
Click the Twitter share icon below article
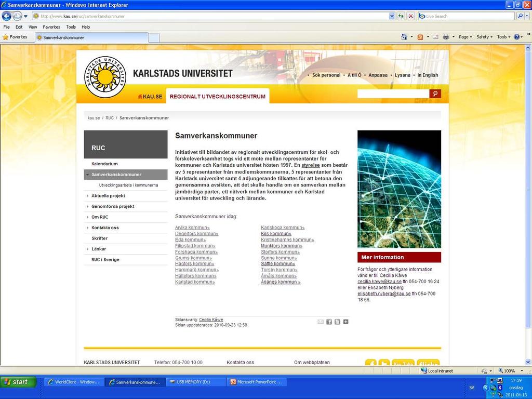point(337,322)
